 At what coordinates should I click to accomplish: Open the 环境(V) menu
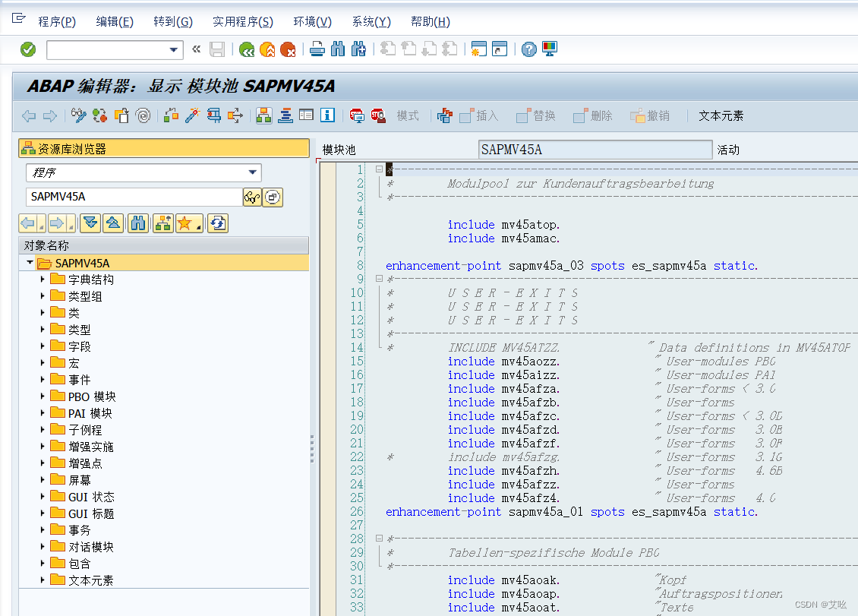[312, 22]
